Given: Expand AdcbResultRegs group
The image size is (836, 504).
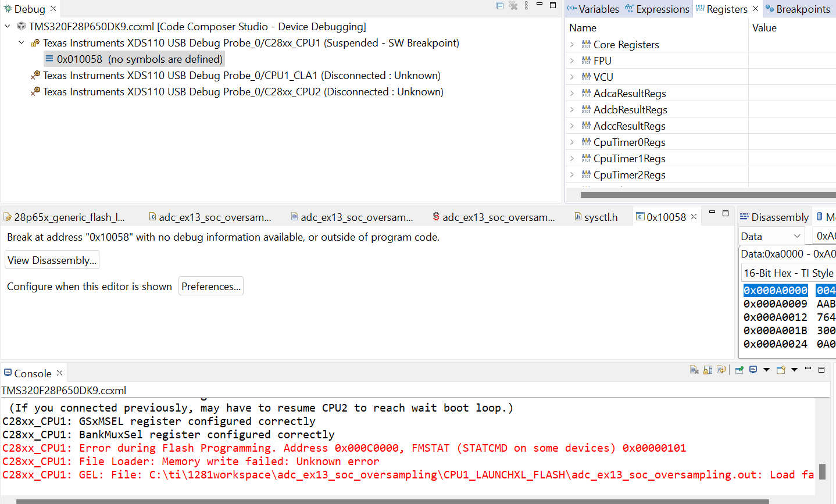Looking at the screenshot, I should (572, 109).
